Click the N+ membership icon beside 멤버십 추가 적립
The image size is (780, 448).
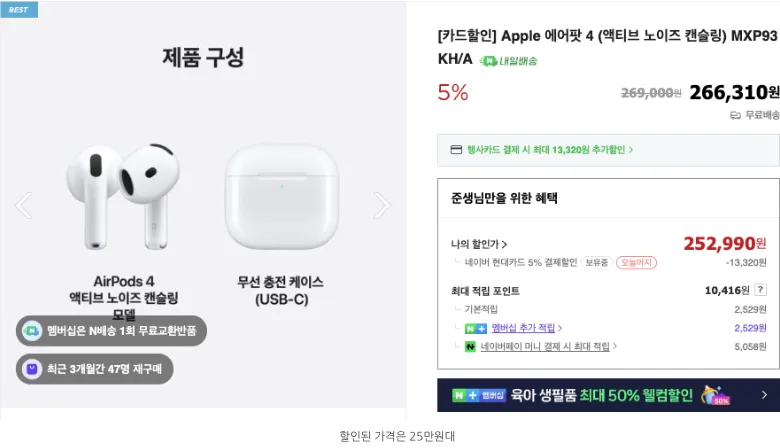[476, 328]
